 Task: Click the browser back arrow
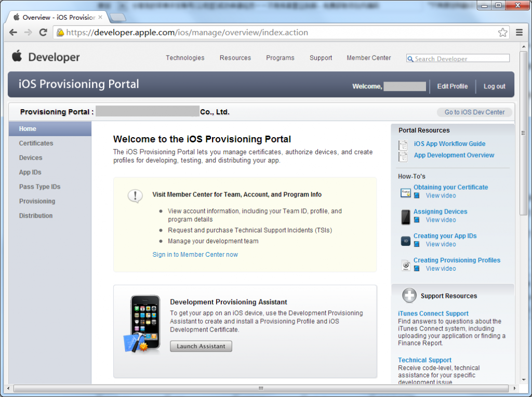pyautogui.click(x=13, y=33)
